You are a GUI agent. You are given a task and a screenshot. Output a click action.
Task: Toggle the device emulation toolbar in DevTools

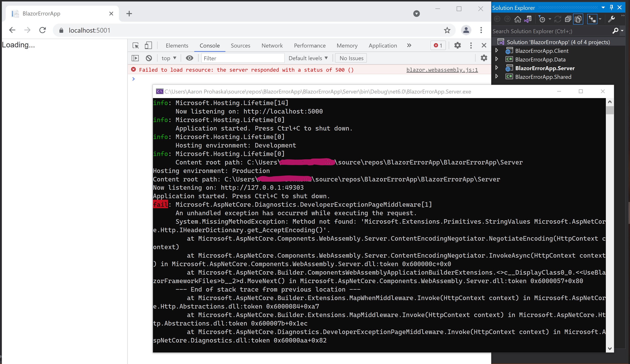click(148, 45)
